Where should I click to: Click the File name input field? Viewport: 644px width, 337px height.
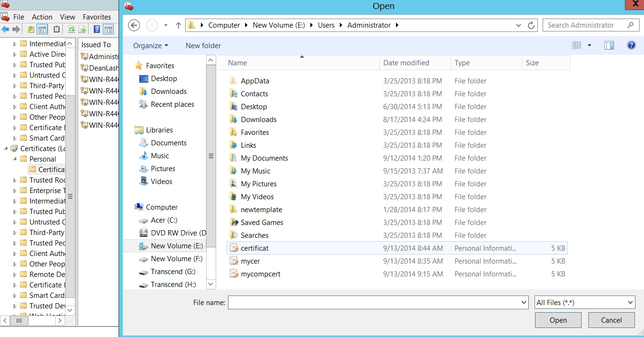point(374,303)
